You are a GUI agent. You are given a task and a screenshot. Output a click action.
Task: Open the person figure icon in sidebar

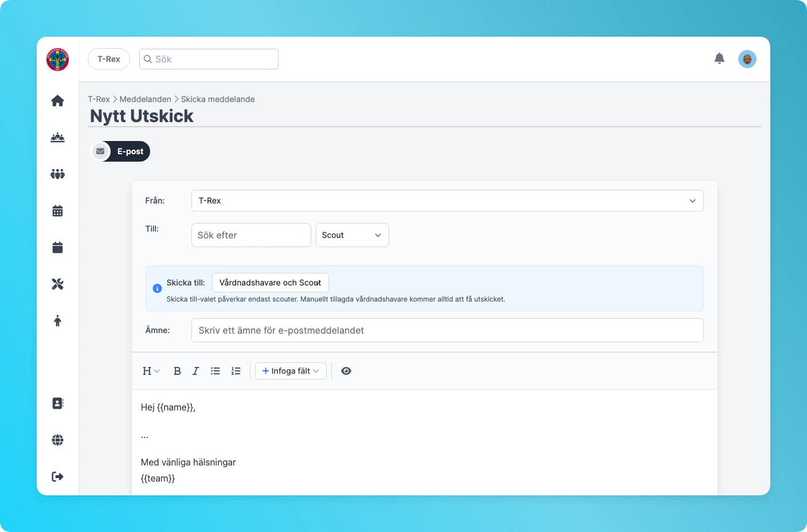coord(57,321)
